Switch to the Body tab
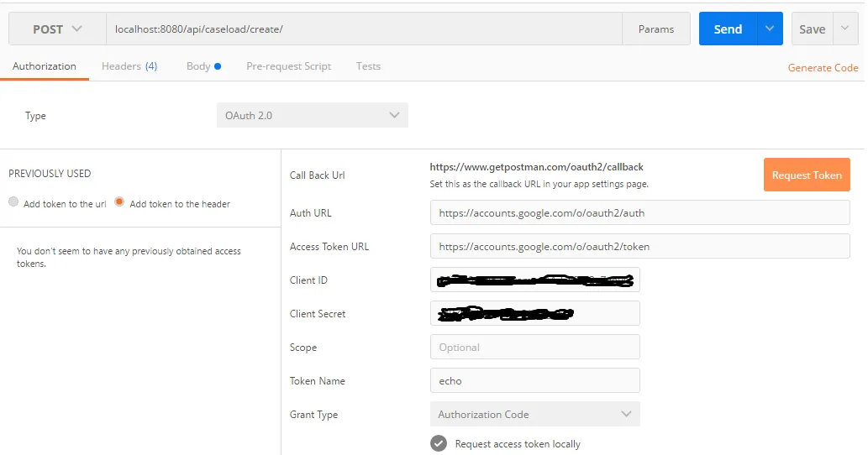This screenshot has width=868, height=455. pyautogui.click(x=203, y=66)
